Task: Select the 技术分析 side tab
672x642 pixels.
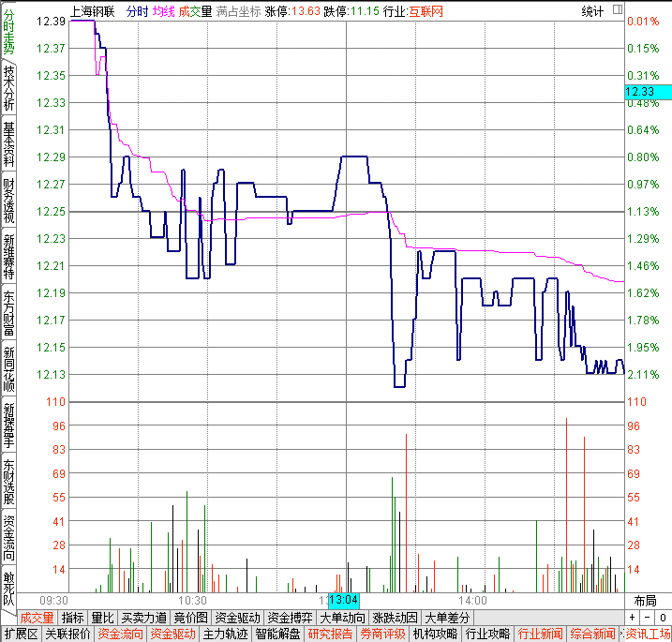Action: [x=8, y=87]
